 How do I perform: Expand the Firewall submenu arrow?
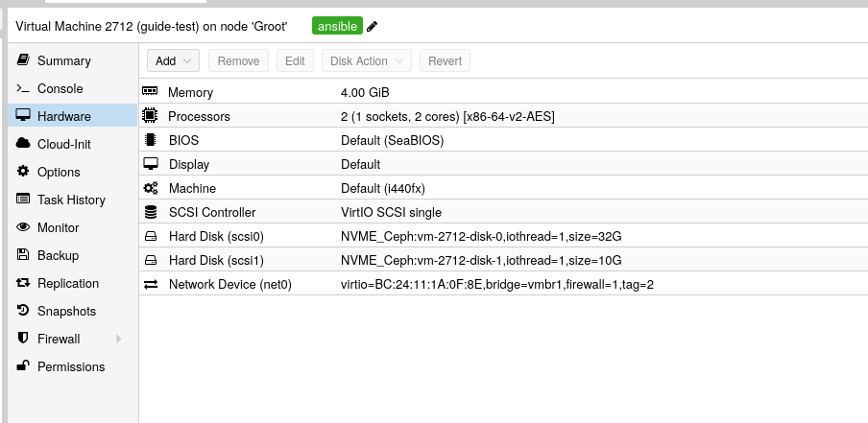tap(119, 339)
